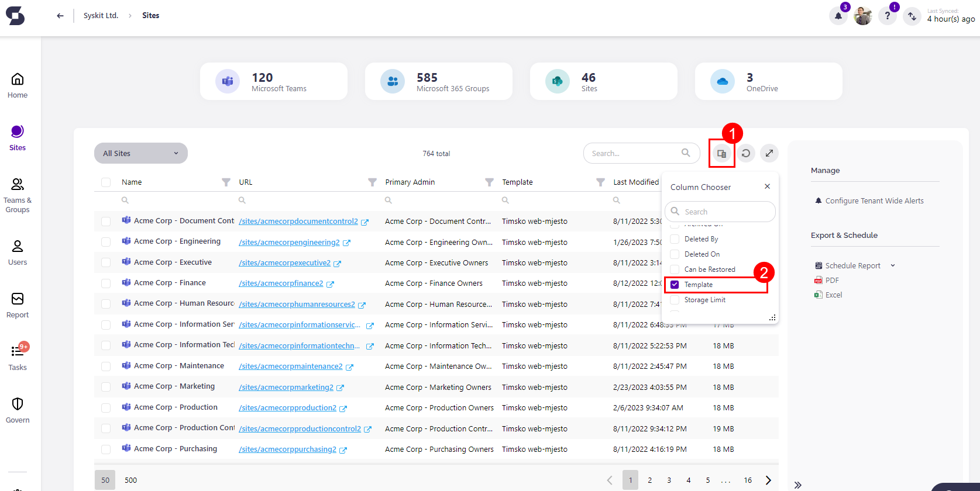980x491 pixels.
Task: Open Home in the sidebar
Action: (x=18, y=85)
